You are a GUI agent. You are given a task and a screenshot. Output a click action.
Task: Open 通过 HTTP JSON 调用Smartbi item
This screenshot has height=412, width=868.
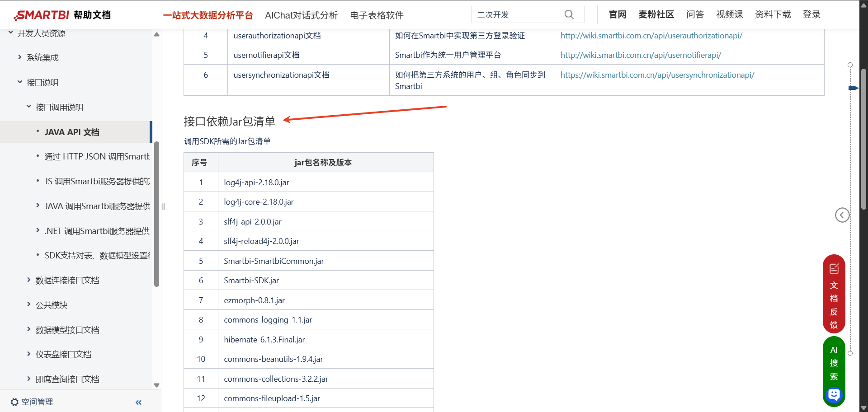[97, 156]
